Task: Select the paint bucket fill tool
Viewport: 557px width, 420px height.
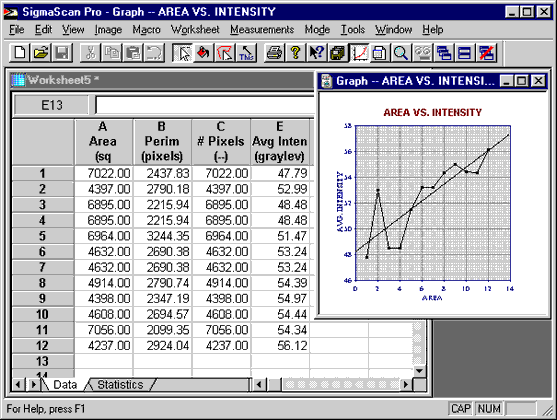Action: 204,53
